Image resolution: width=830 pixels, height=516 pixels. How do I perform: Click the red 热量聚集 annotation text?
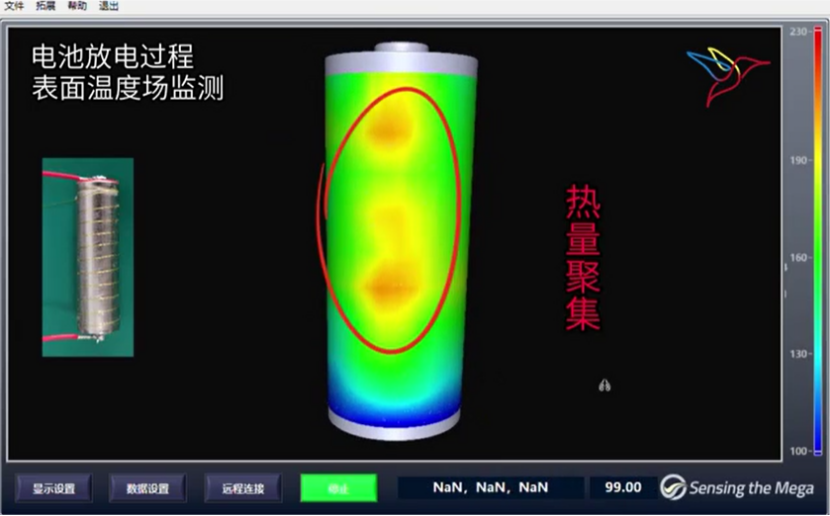pyautogui.click(x=583, y=258)
